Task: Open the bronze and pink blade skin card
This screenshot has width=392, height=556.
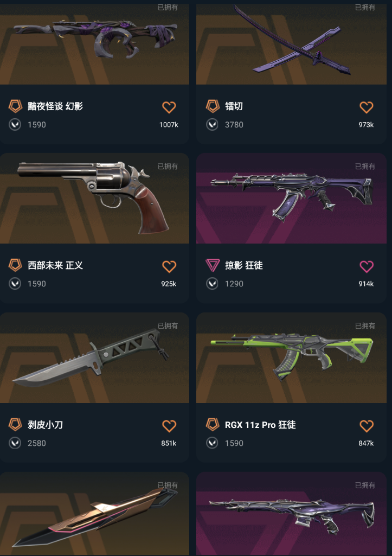Action: [x=94, y=514]
